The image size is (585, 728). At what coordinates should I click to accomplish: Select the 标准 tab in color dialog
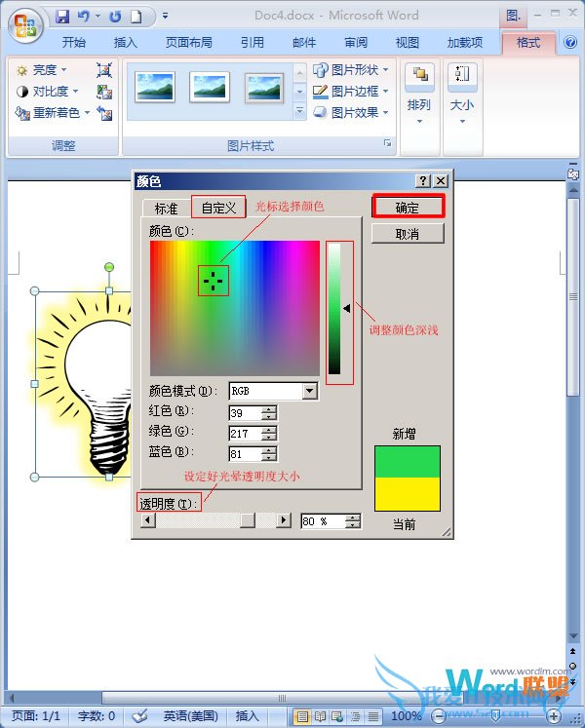[x=167, y=209]
